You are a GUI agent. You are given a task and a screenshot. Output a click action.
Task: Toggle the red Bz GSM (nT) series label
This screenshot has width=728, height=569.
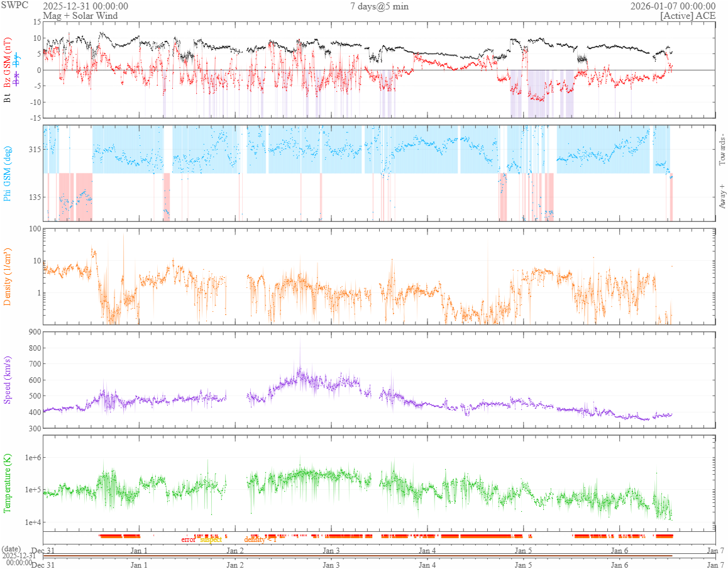point(7,63)
